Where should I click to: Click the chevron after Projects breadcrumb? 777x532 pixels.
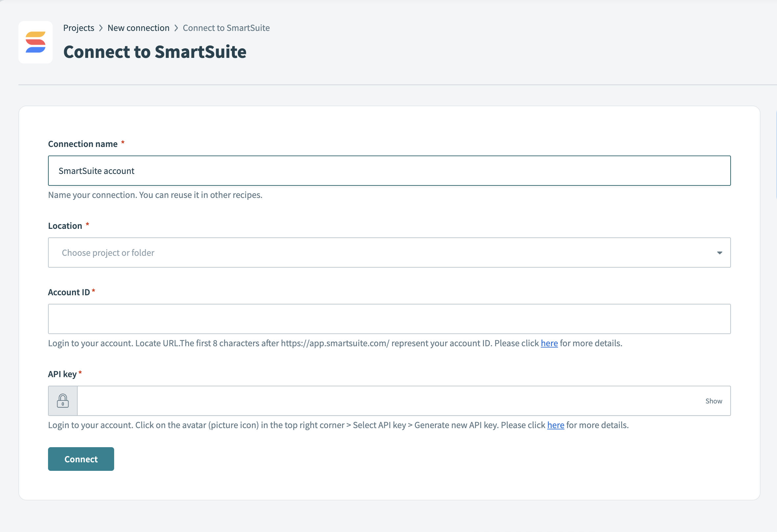[x=101, y=28]
